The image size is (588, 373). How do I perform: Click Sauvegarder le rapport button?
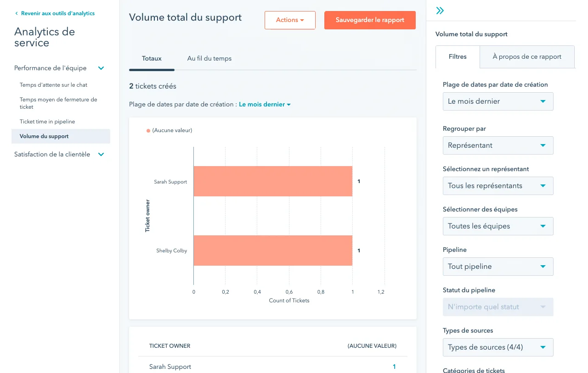pyautogui.click(x=370, y=20)
